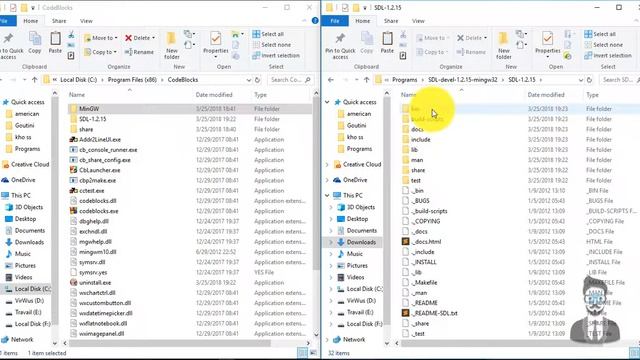
Task: Click Paste icon in SDL-1.2.15 window ribbon
Action: point(387,43)
